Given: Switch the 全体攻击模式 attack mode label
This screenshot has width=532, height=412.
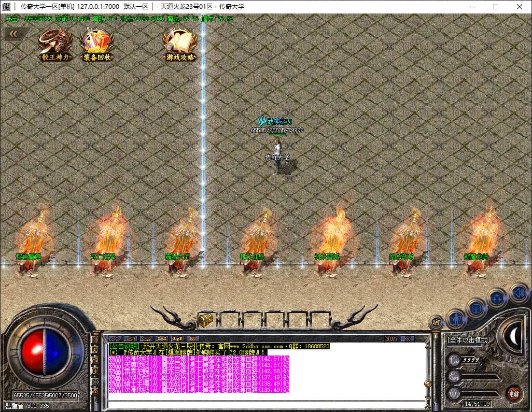Looking at the screenshot, I should (x=469, y=340).
